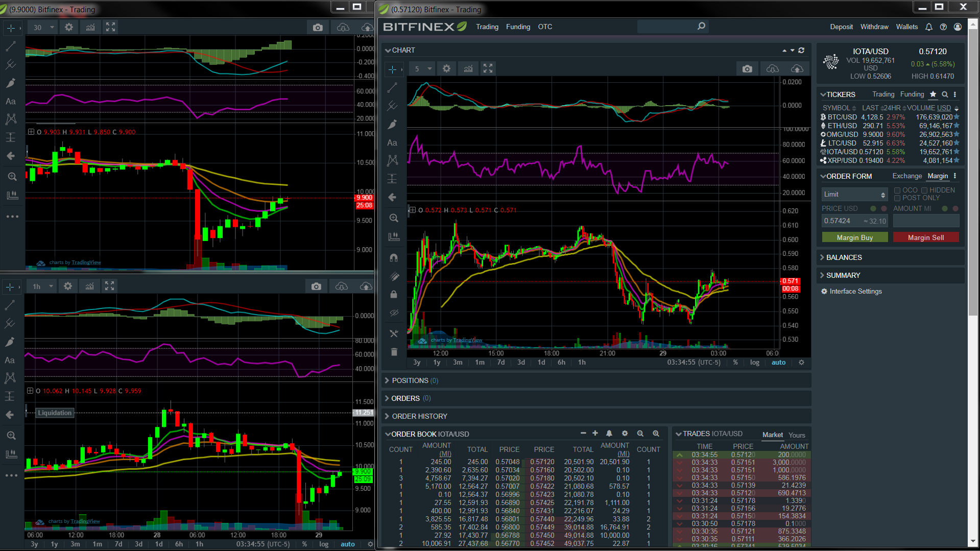Open interval dropdown showing 30 in OMG window
Image resolution: width=980 pixels, height=551 pixels.
pos(43,27)
